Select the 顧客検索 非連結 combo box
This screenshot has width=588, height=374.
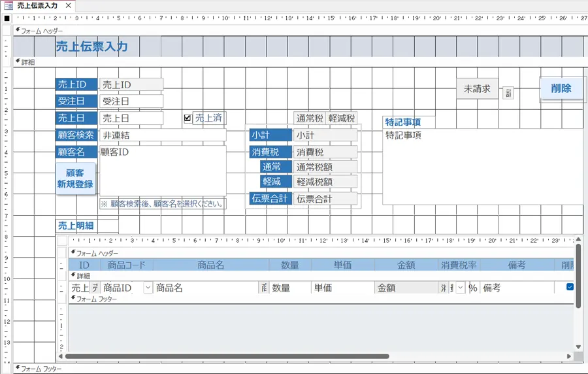click(x=162, y=135)
